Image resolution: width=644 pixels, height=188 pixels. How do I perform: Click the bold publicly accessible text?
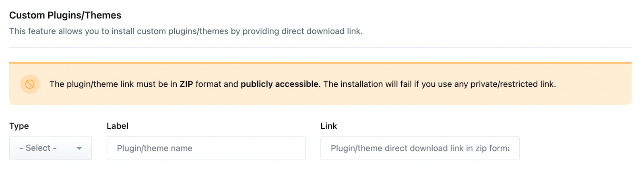[279, 84]
